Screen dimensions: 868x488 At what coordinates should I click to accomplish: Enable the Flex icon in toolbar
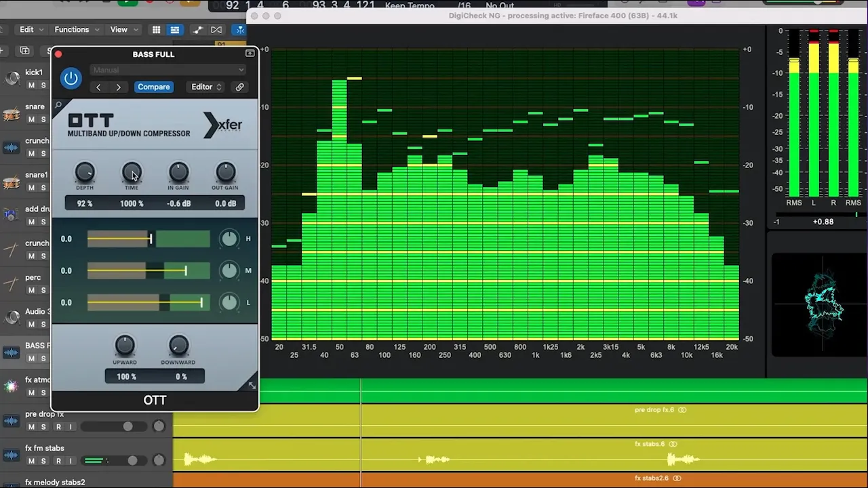click(x=216, y=29)
